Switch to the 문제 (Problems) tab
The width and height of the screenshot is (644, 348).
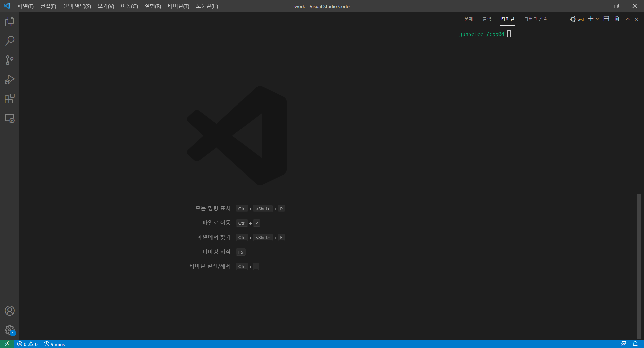(469, 19)
